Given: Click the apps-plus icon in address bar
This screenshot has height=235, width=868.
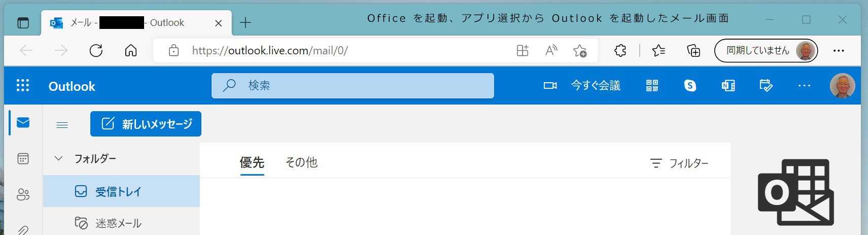Looking at the screenshot, I should coord(523,50).
